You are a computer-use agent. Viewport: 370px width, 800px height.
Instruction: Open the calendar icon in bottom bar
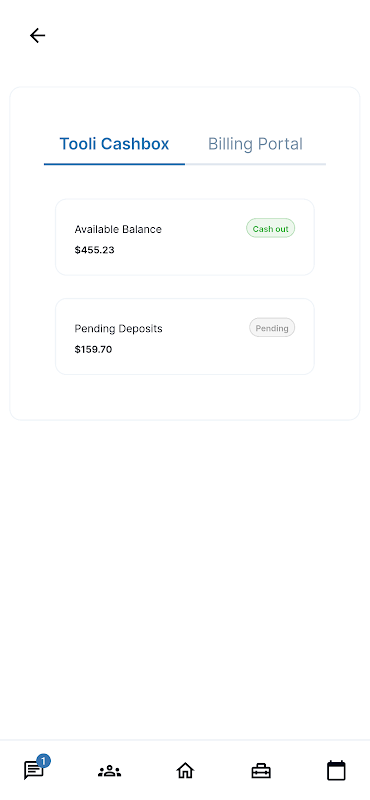point(336,770)
